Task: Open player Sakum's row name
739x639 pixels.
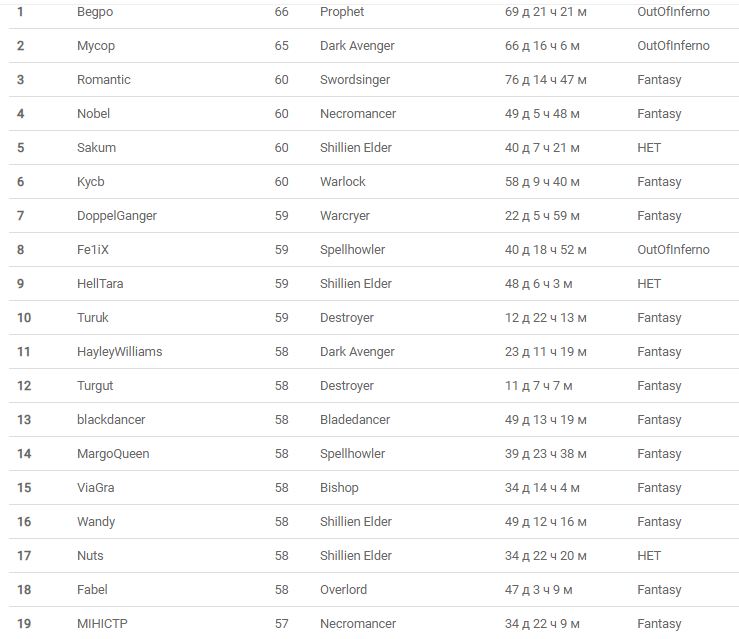Action: tap(96, 148)
